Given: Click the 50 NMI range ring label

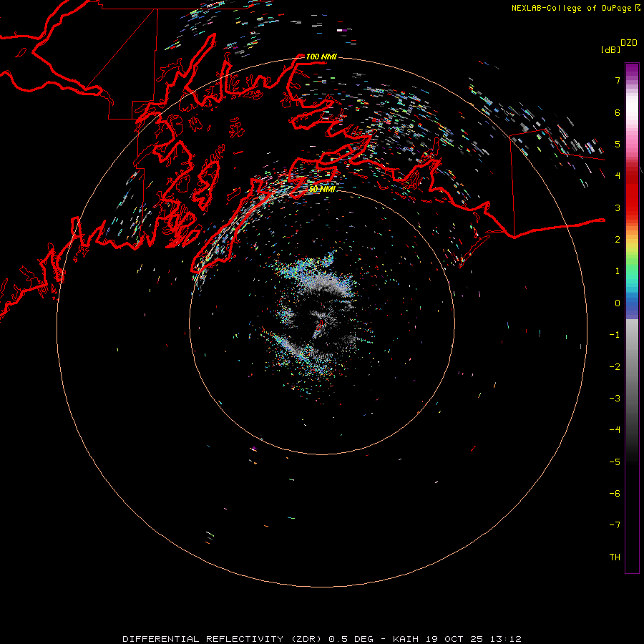Looking at the screenshot, I should tap(322, 189).
